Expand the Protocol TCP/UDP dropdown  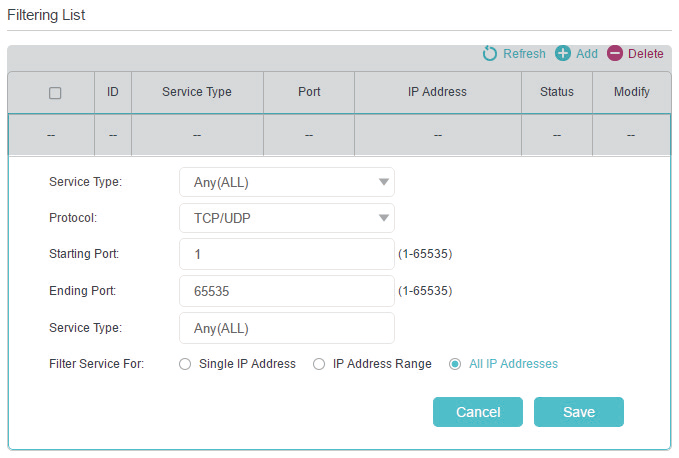coord(287,218)
